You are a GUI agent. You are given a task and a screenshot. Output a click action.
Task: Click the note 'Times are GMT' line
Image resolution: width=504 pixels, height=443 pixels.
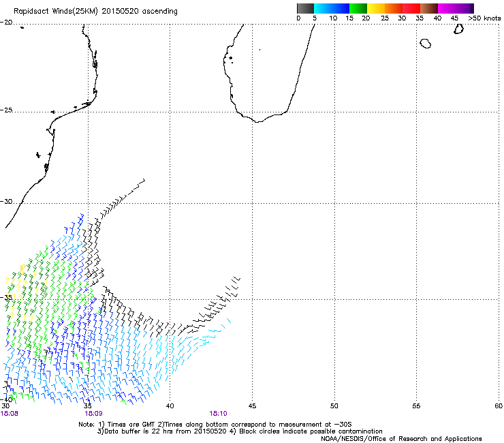click(215, 425)
